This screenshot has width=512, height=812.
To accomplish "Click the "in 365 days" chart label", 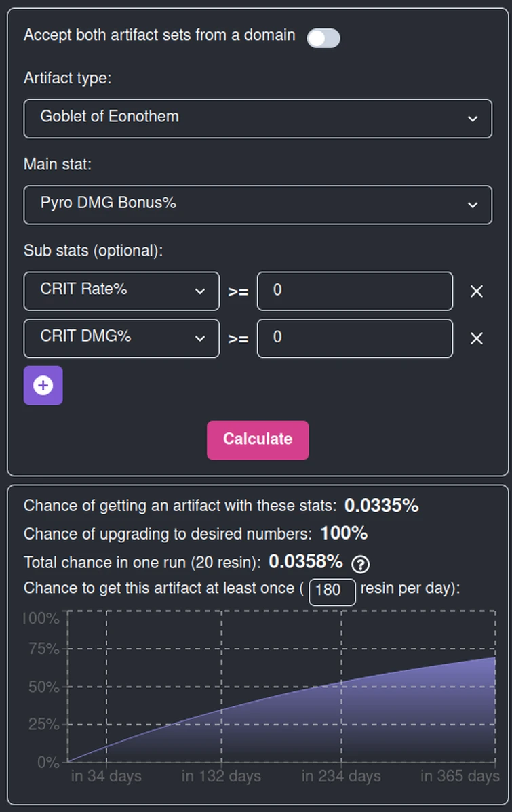I will coord(460,776).
